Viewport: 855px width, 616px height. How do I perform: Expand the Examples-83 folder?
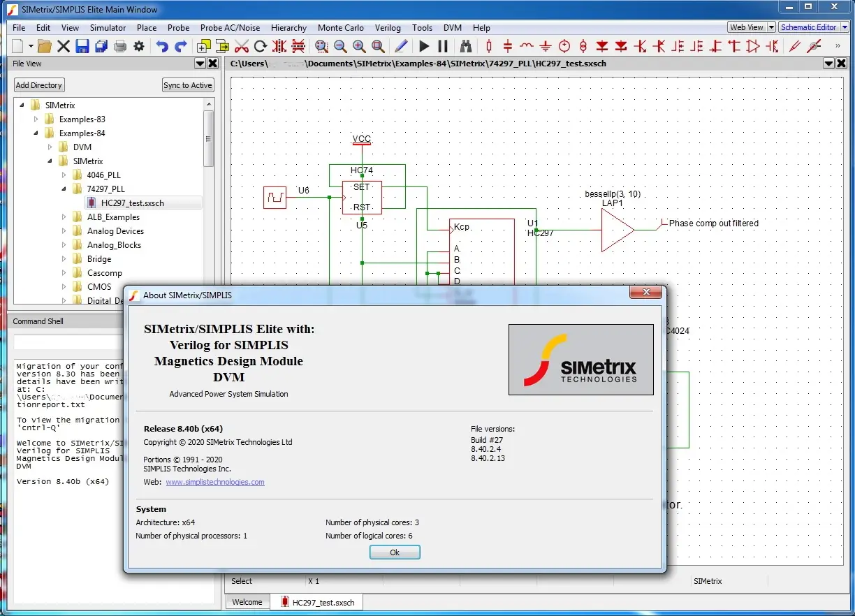[36, 119]
